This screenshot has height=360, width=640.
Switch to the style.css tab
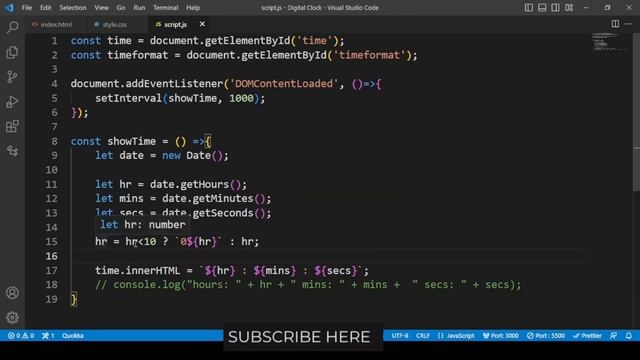click(x=111, y=24)
